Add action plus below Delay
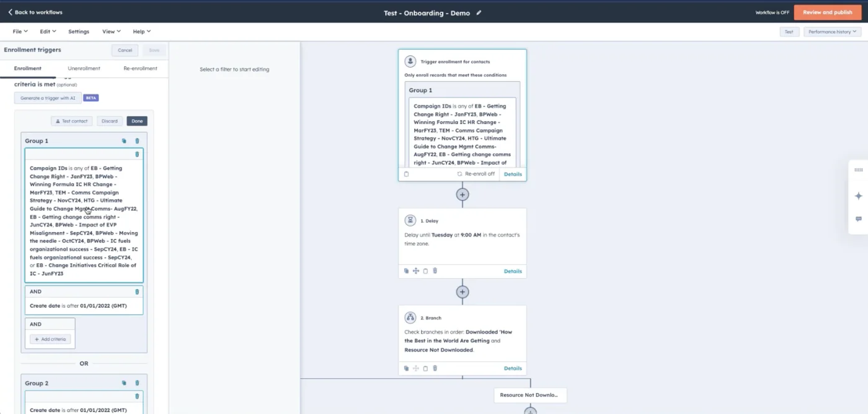Viewport: 868px width, 414px height. coord(462,292)
